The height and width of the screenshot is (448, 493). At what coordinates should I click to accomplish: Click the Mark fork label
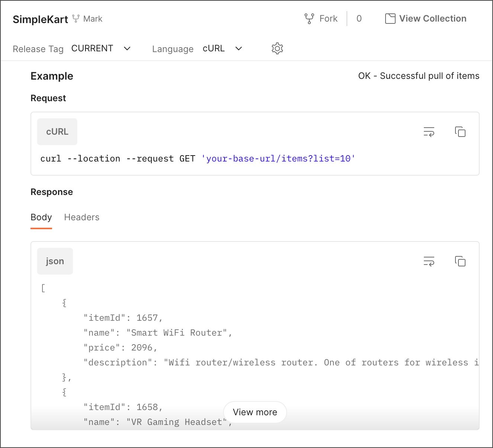93,19
